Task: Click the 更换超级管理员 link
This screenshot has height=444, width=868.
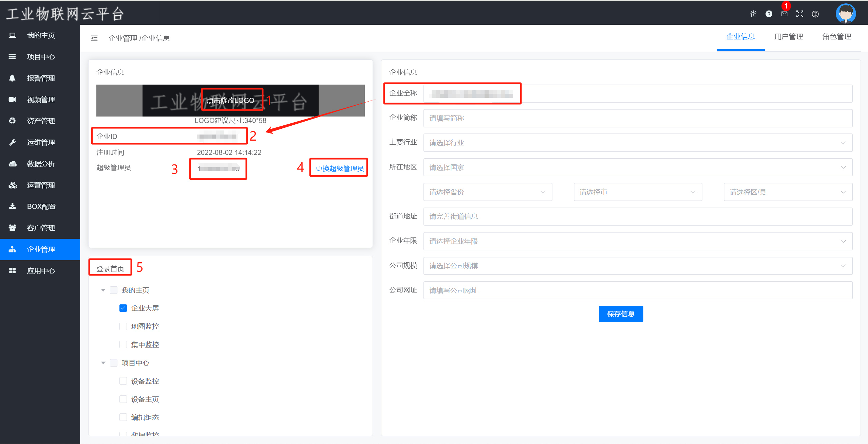Action: (340, 168)
